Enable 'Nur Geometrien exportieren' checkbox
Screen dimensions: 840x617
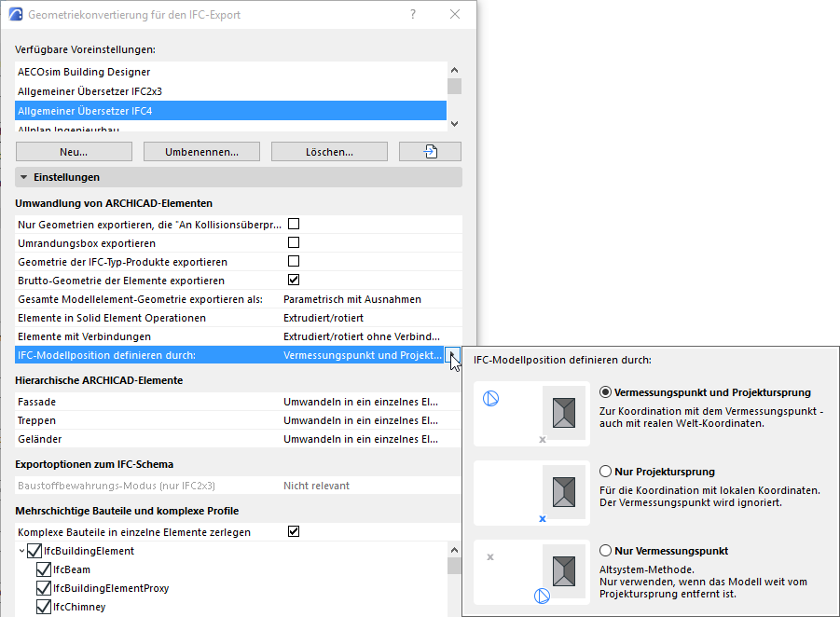click(294, 224)
